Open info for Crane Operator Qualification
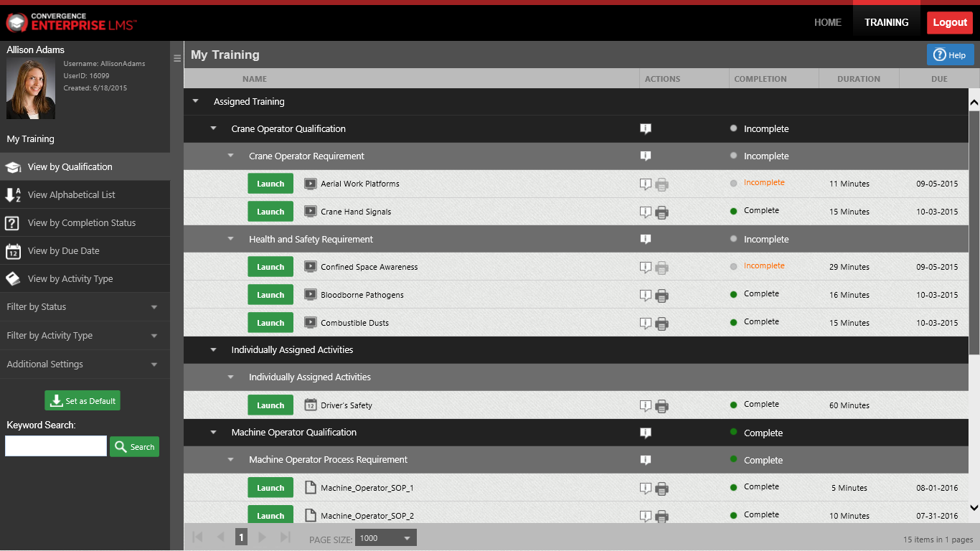Viewport: 980px width, 551px height. click(646, 129)
